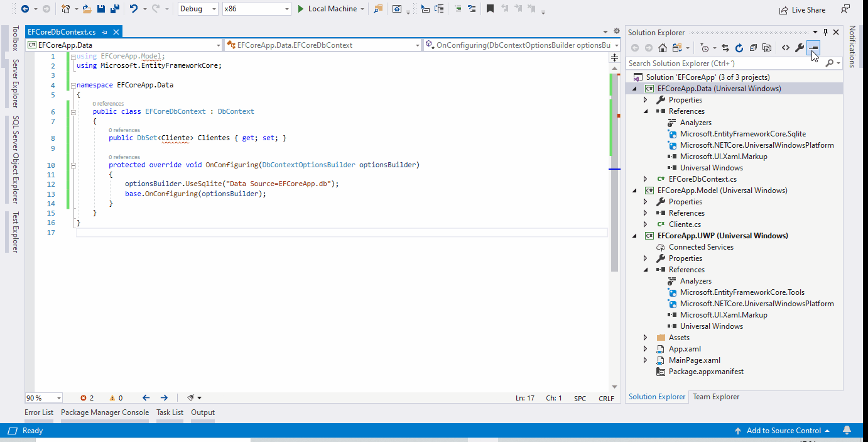This screenshot has width=868, height=442.
Task: Click the Preview Selected Items icon
Action: 814,48
